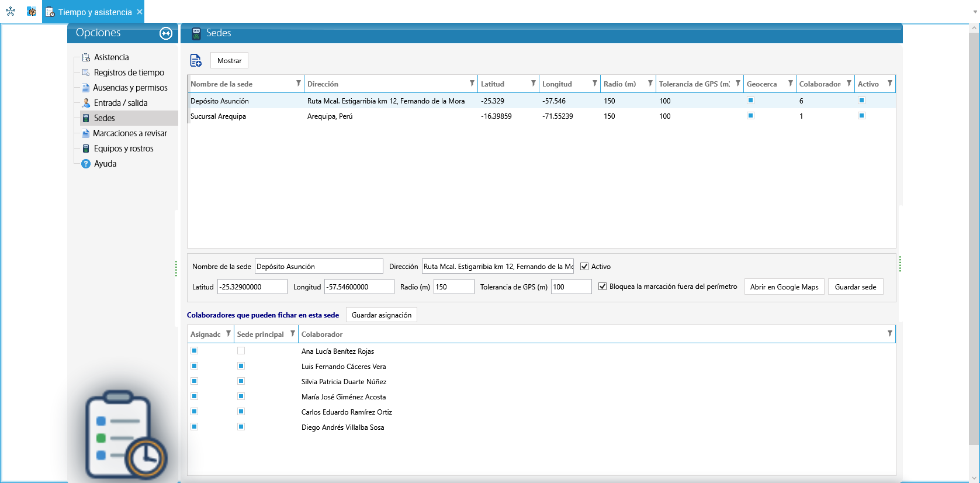Uncheck Sede principal for Diego Andrés Villalba Sosa
This screenshot has height=483, width=980.
coord(241,427)
